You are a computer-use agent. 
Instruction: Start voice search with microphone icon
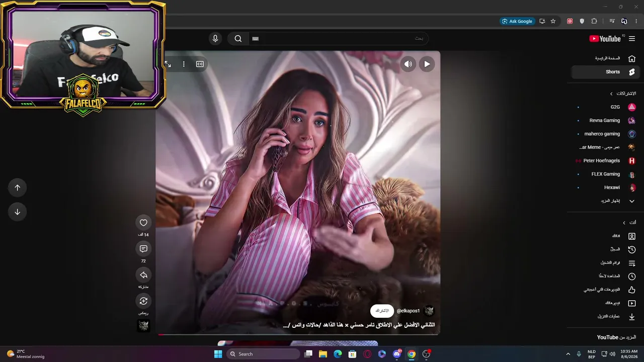[215, 39]
